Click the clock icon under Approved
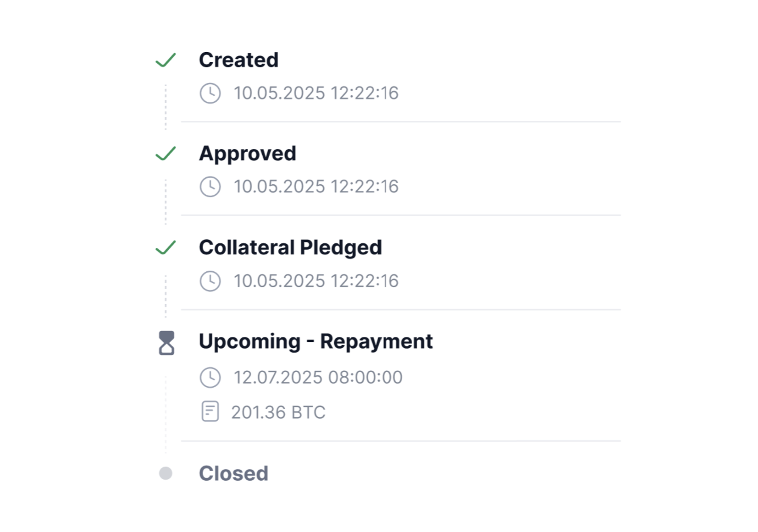Screen dimensions: 758x532 tap(210, 187)
